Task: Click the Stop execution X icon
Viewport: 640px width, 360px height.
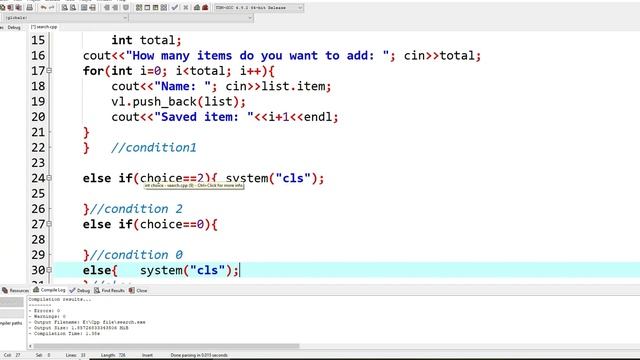Action: pos(186,8)
